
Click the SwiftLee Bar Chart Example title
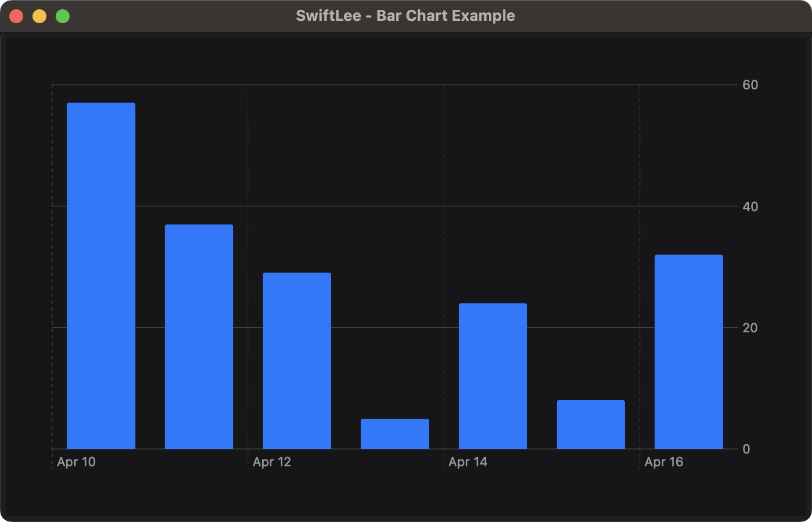click(x=406, y=16)
